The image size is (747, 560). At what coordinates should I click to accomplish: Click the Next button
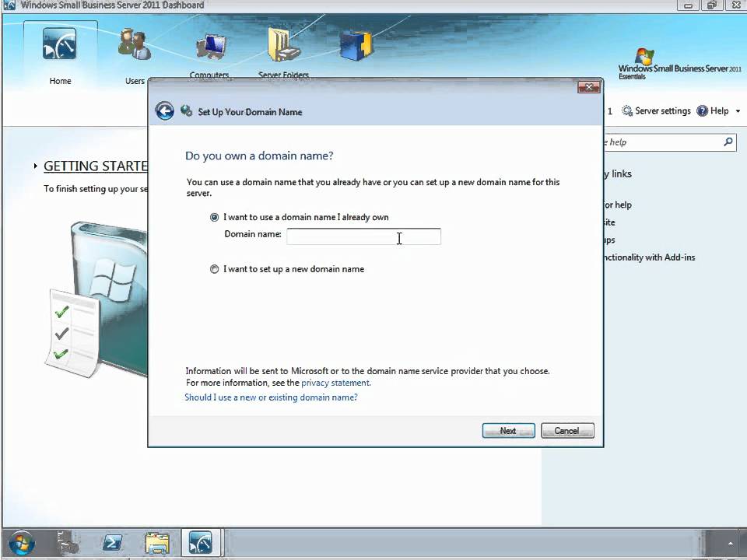508,430
